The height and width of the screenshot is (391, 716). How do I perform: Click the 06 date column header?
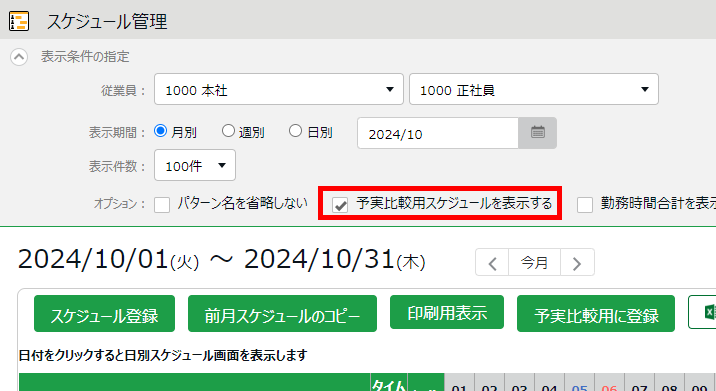(610, 383)
